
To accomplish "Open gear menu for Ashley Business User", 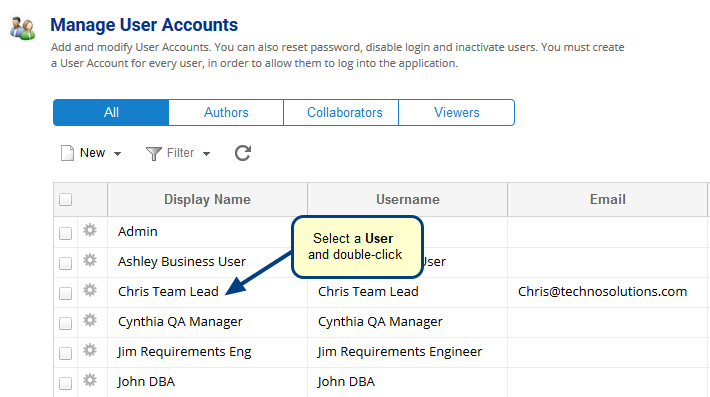I will coord(90,260).
